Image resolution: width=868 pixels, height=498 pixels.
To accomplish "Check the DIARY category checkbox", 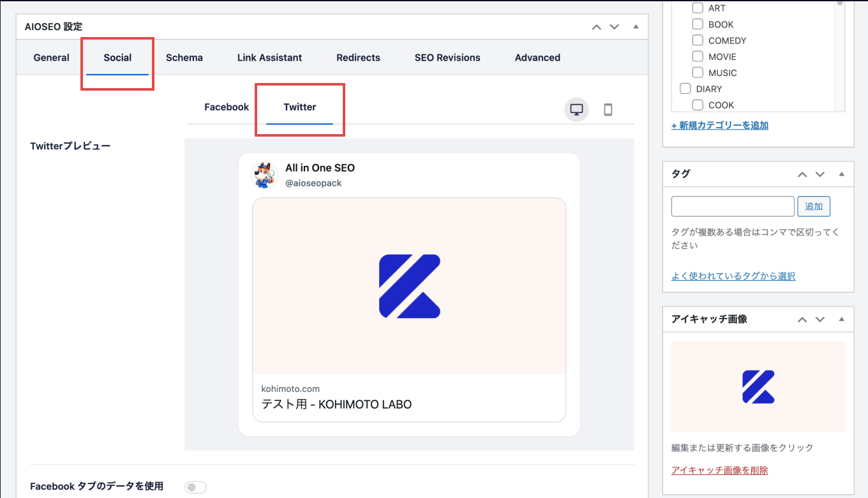I will point(685,89).
